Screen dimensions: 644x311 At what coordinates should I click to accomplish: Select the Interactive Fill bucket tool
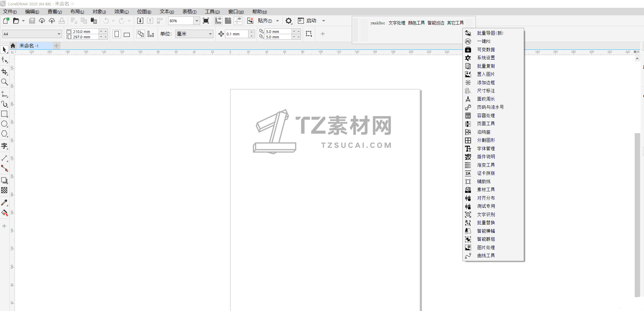pos(4,213)
